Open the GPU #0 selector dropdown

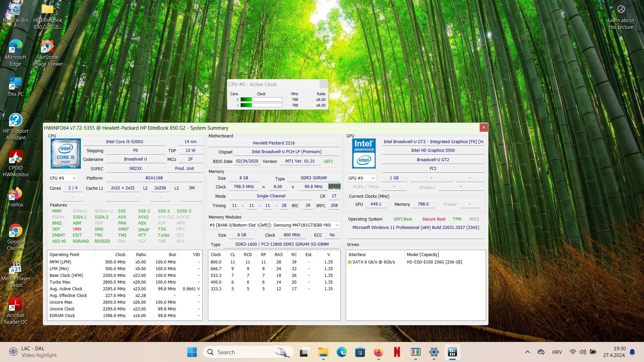click(x=362, y=178)
